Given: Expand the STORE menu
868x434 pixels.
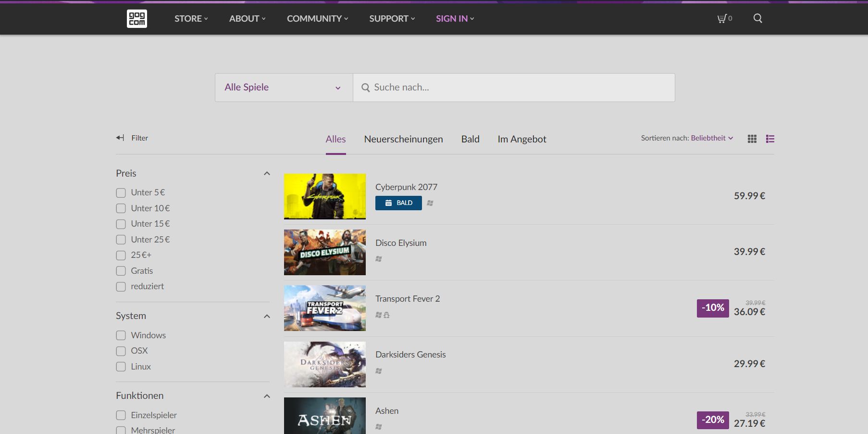Looking at the screenshot, I should coord(191,18).
